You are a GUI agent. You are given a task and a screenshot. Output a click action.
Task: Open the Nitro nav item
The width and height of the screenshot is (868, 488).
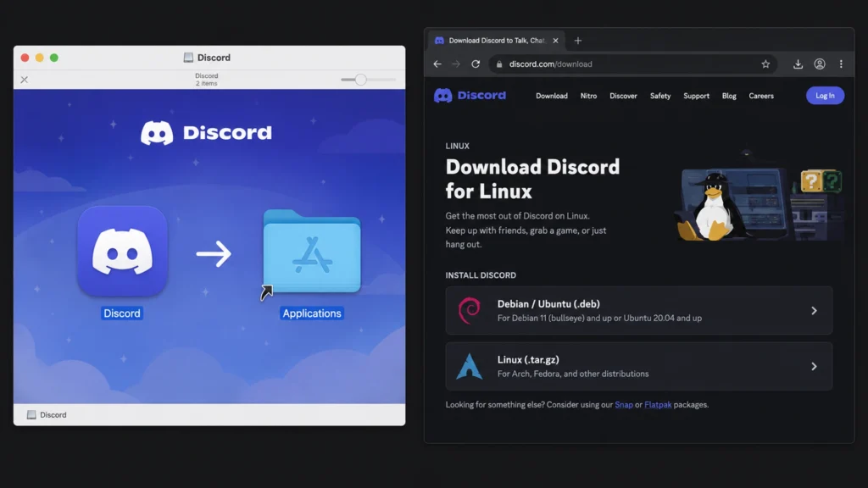(588, 96)
